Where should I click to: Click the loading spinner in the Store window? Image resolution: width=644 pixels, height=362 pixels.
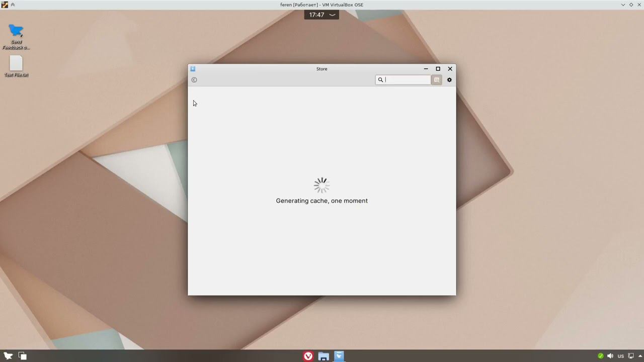[x=321, y=185]
